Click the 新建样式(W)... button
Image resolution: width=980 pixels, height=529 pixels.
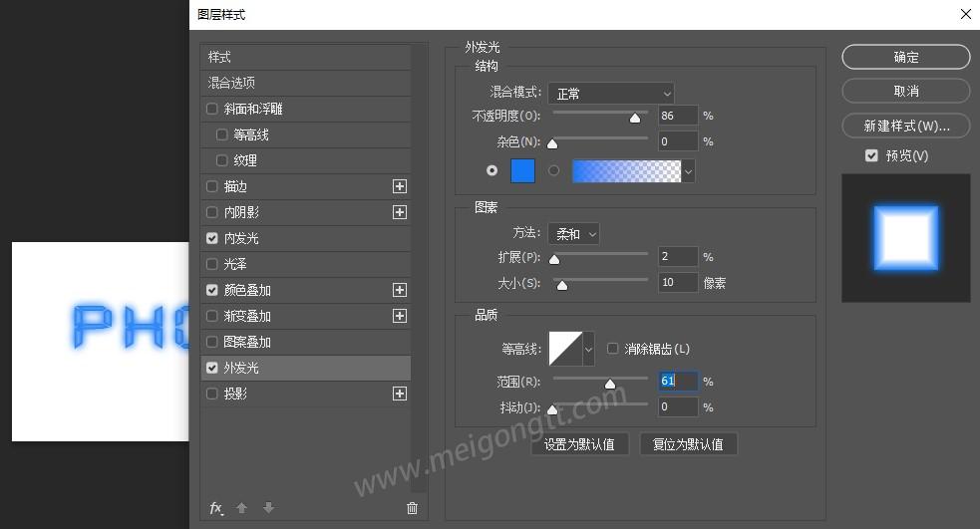click(905, 126)
